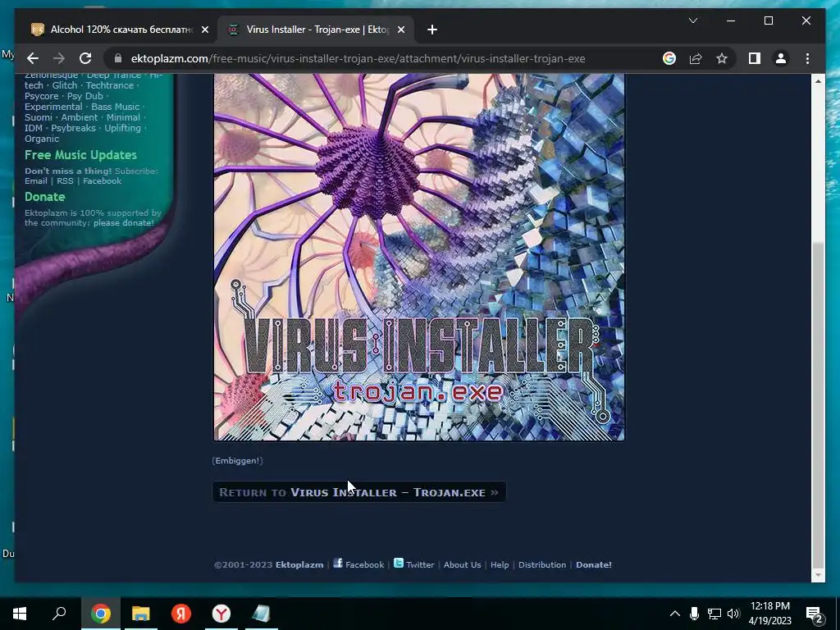Bookmark this page with the star
The image size is (840, 630).
[722, 58]
